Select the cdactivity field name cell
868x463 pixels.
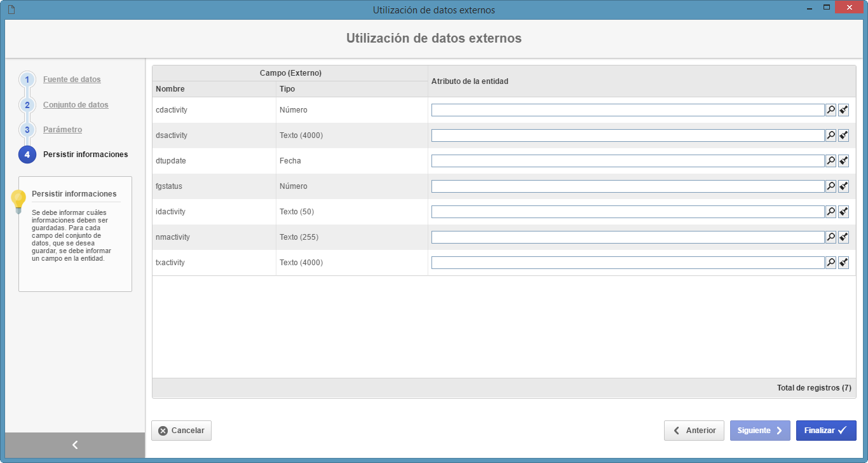click(214, 110)
